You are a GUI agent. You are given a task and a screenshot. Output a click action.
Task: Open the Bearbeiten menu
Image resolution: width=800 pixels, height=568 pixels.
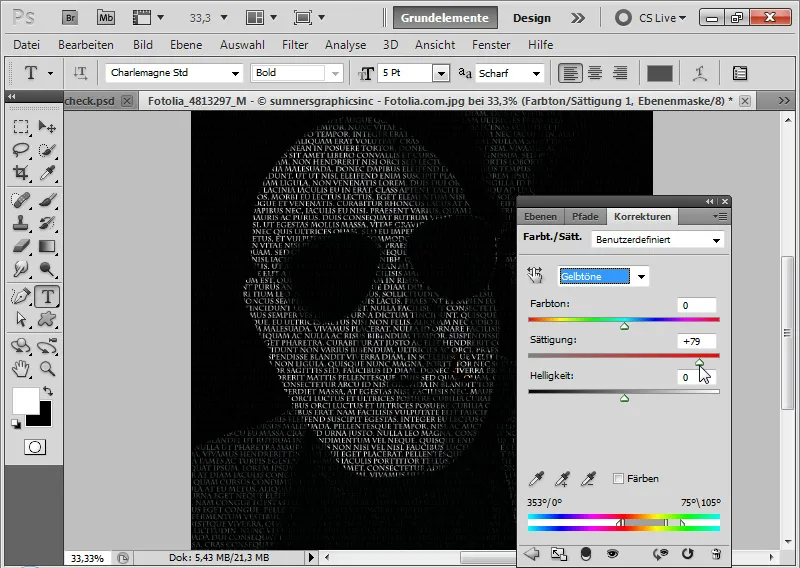tap(86, 45)
